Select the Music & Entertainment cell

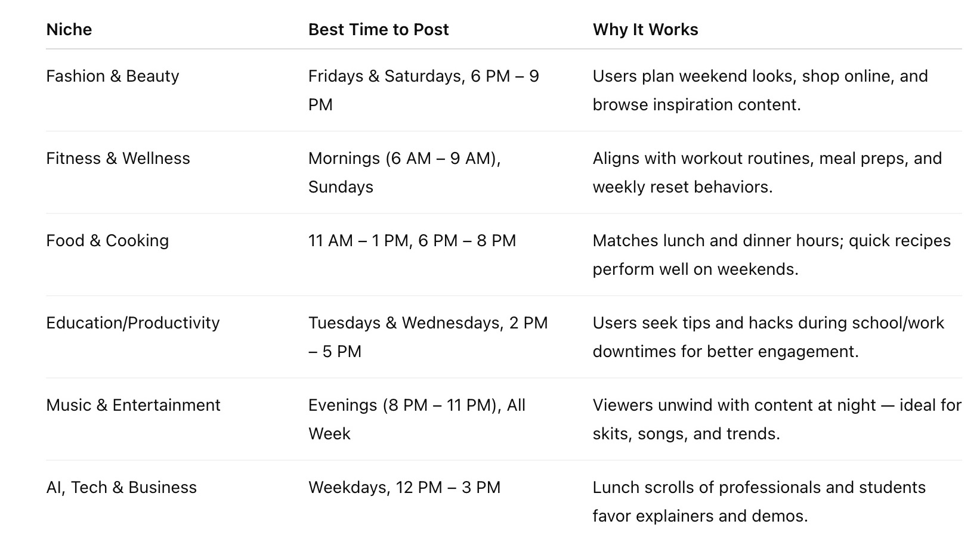tap(133, 405)
